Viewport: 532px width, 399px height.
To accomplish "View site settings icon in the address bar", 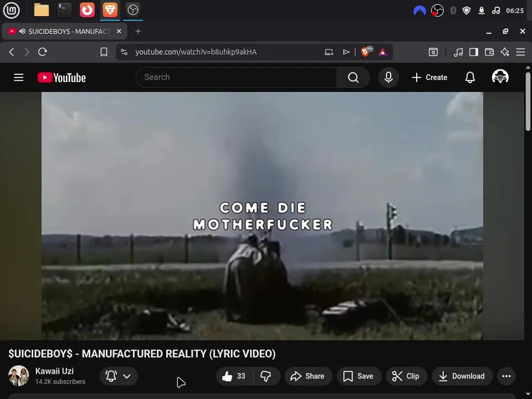I will (124, 52).
